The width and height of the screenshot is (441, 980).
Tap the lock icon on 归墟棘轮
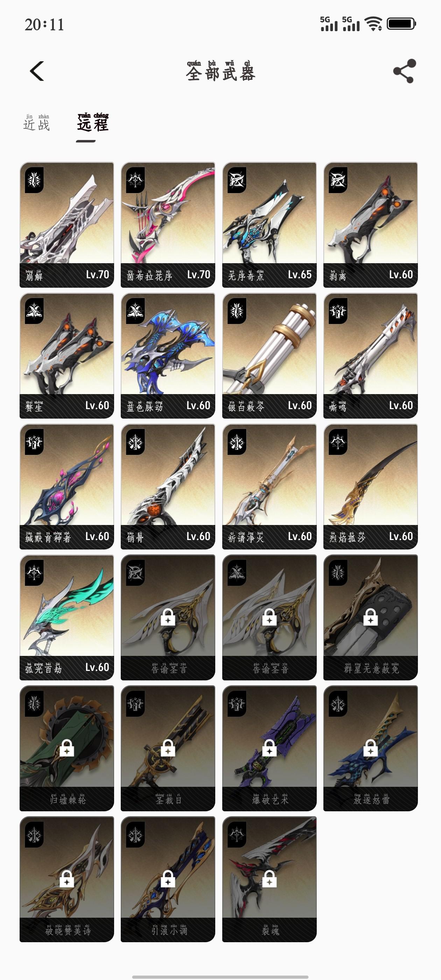pyautogui.click(x=66, y=748)
